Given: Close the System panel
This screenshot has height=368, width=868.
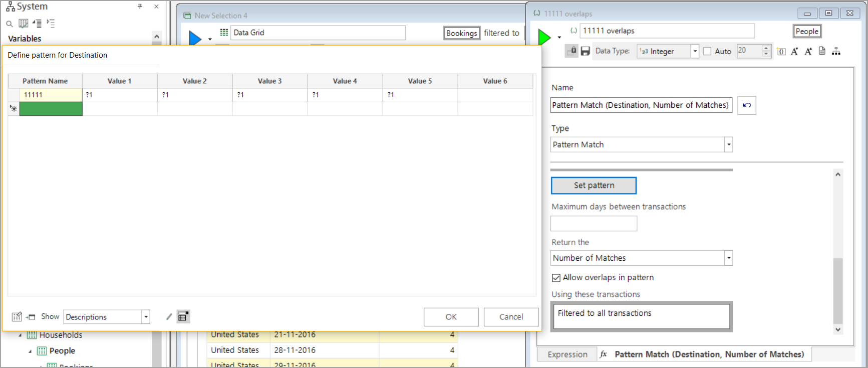Looking at the screenshot, I should coord(156,7).
